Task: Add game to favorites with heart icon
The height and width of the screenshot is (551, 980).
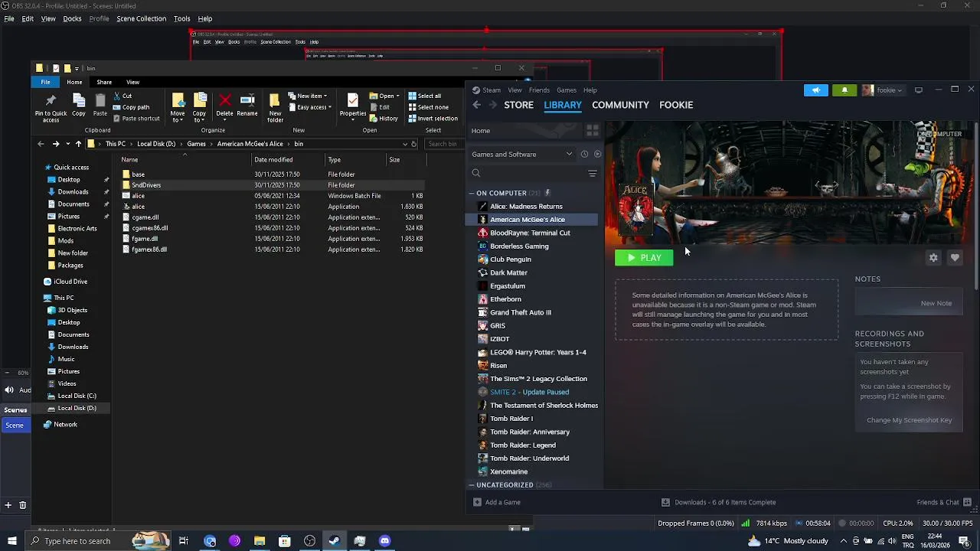Action: pyautogui.click(x=955, y=258)
